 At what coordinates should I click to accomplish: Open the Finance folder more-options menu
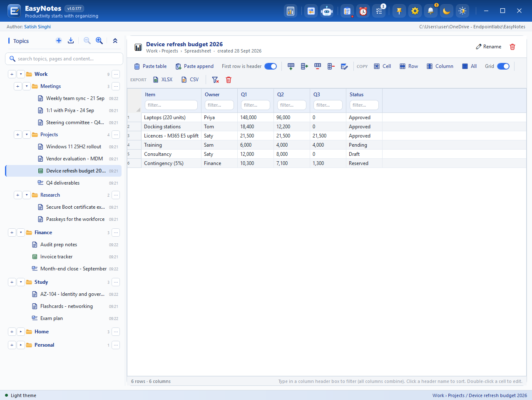tap(116, 232)
